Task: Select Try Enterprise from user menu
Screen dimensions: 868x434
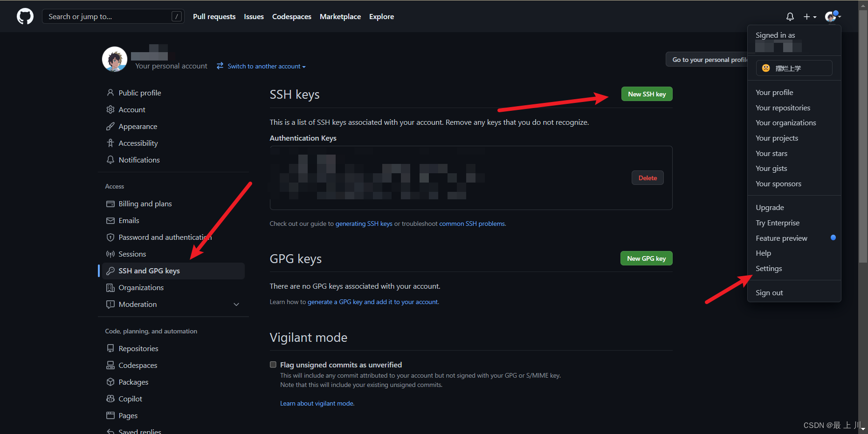Action: tap(794, 223)
